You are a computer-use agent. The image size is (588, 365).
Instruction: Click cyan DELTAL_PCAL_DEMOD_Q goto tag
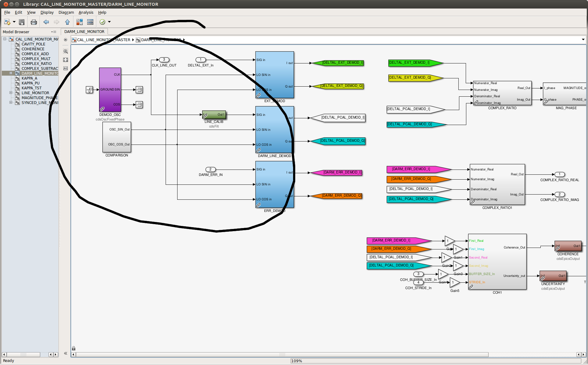[x=338, y=141]
